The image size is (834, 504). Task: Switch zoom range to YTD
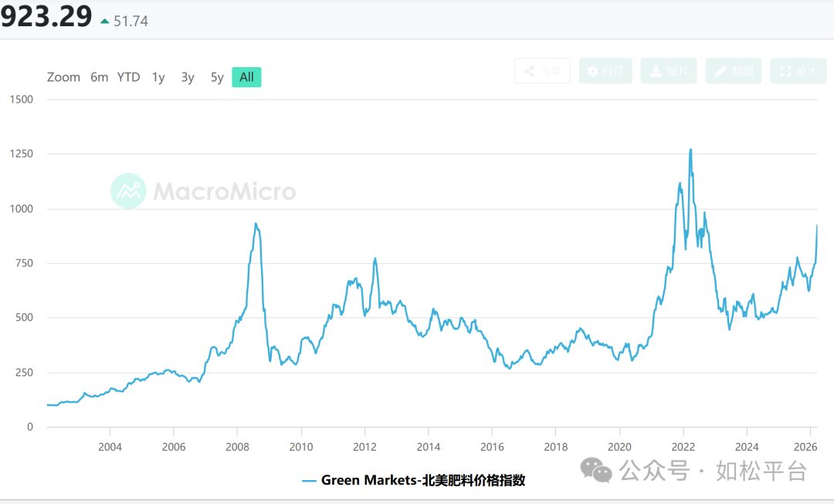click(128, 77)
